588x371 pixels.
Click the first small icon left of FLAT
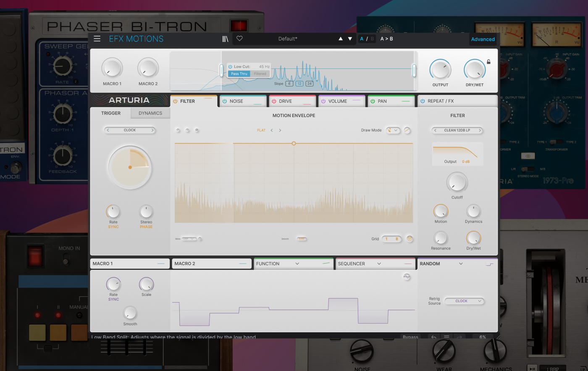pyautogui.click(x=178, y=130)
